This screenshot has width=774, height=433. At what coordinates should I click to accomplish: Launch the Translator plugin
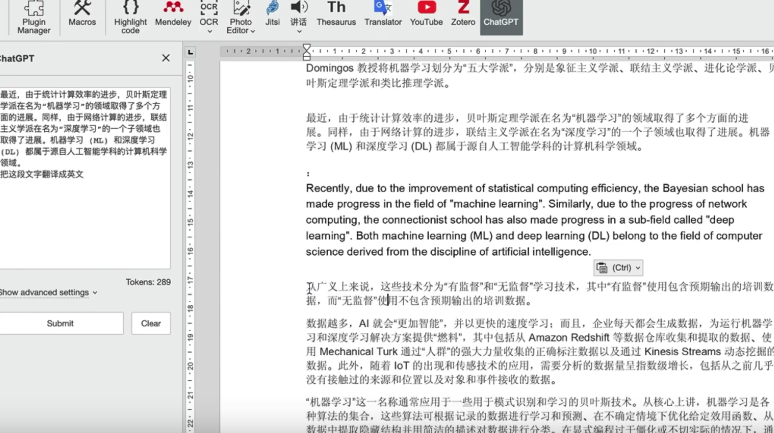tap(383, 14)
